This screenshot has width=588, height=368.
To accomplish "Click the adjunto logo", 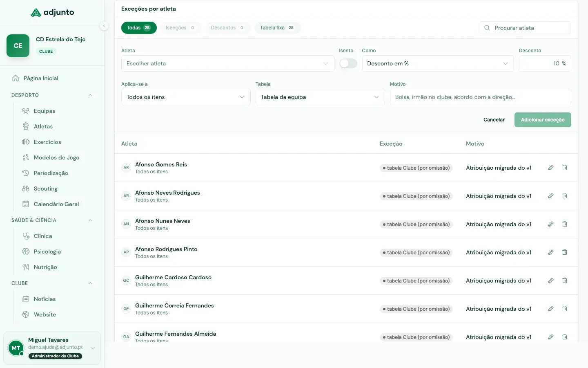I will pyautogui.click(x=52, y=12).
